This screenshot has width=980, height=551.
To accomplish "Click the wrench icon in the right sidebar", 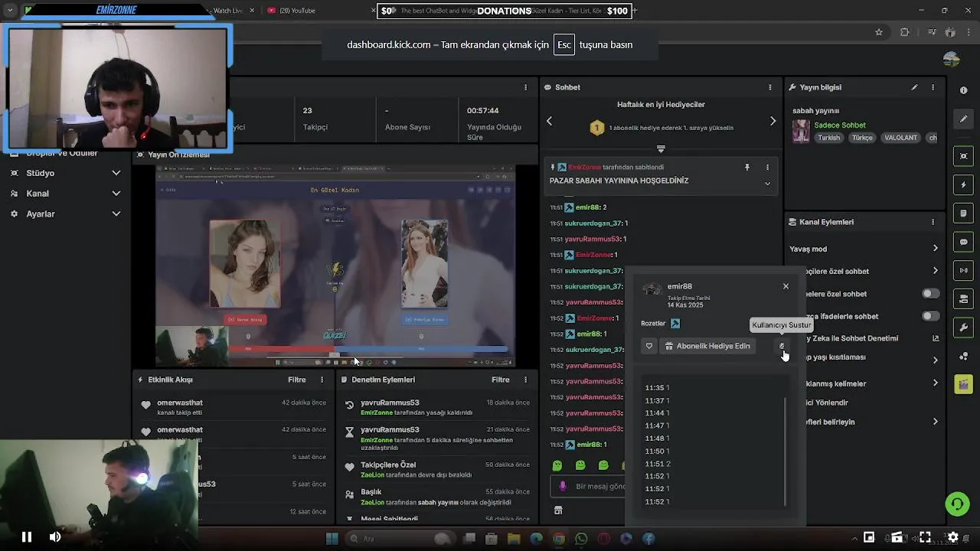I will point(963,328).
